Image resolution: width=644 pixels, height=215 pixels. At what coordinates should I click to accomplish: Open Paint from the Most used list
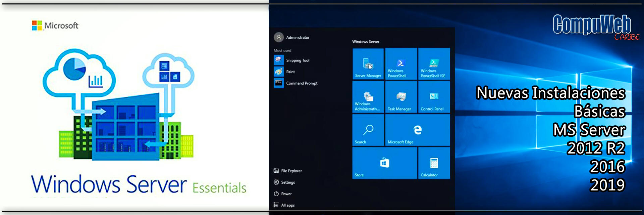tap(290, 72)
